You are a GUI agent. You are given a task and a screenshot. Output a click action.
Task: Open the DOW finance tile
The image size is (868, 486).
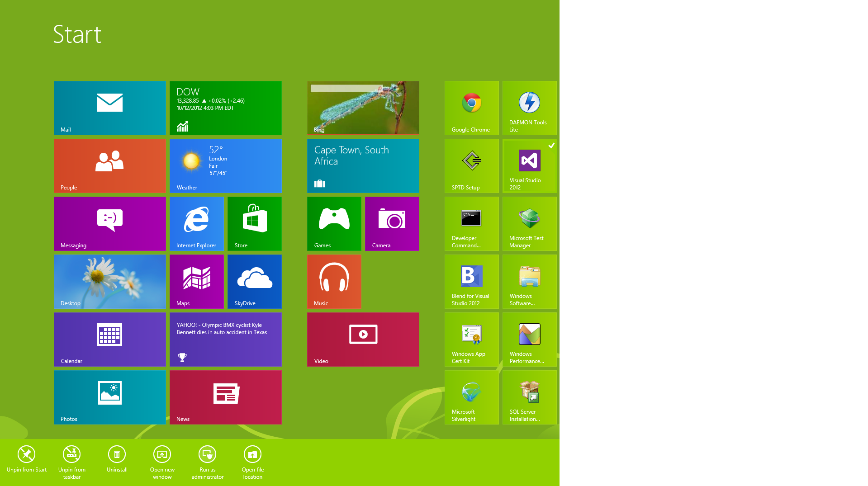pyautogui.click(x=226, y=108)
